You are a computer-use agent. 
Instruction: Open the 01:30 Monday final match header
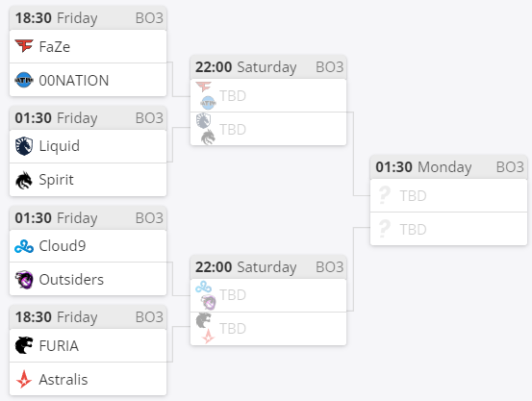(448, 167)
